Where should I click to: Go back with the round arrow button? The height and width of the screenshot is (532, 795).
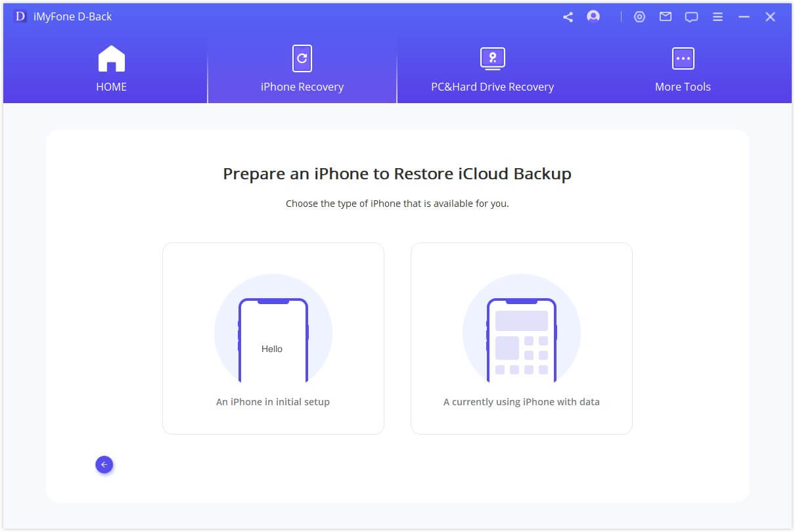(x=104, y=464)
